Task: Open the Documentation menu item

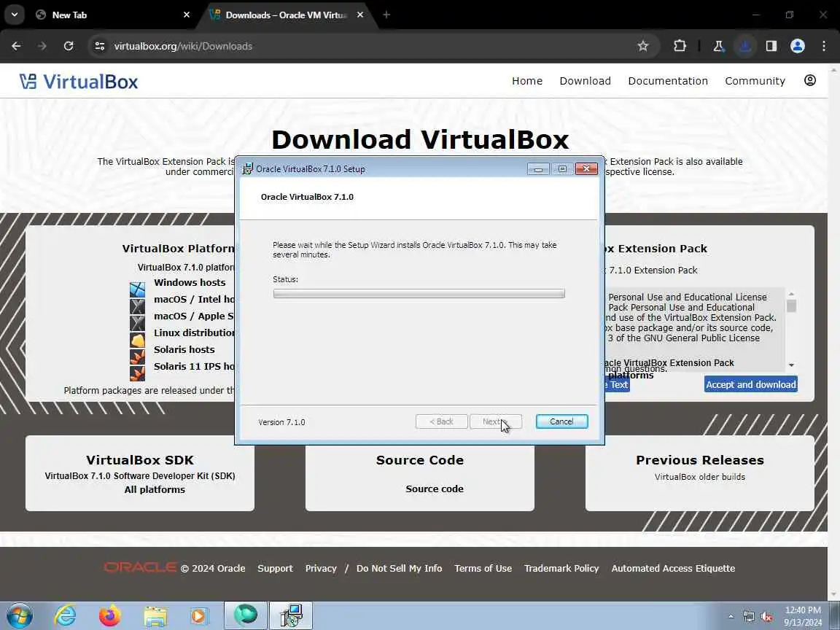Action: coord(668,81)
